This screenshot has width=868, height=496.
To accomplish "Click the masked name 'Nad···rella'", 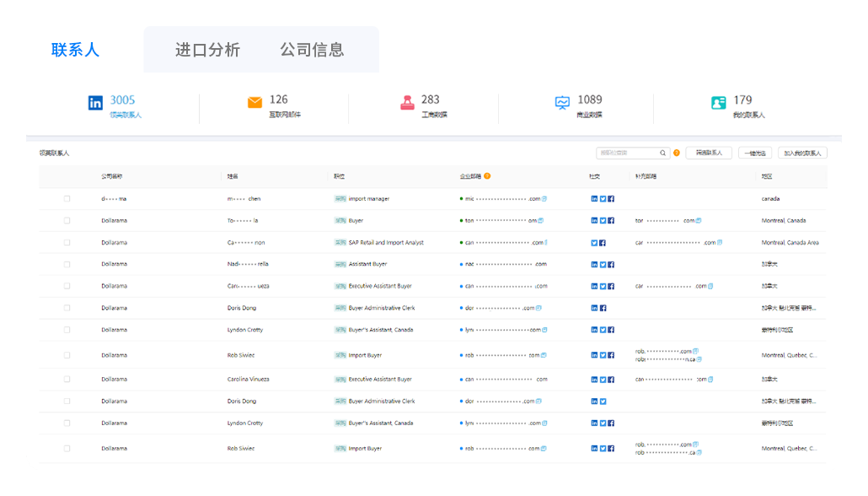I will pyautogui.click(x=248, y=264).
